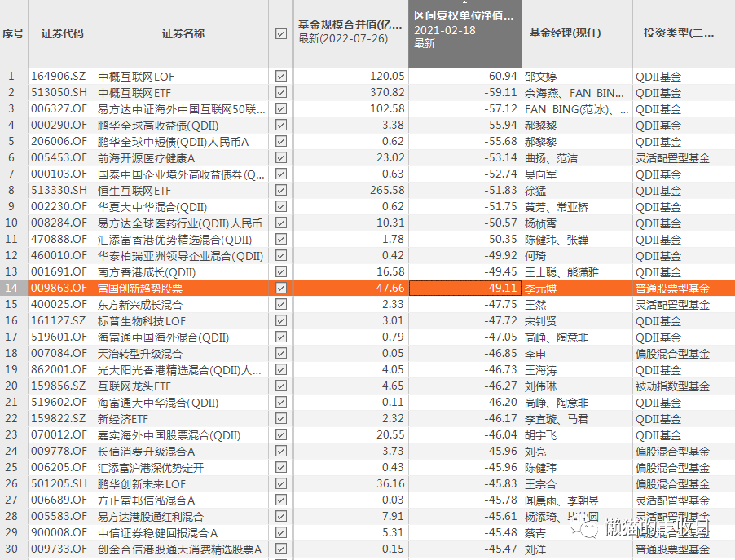735x560 pixels.
Task: Click return value -53.14
Action: pyautogui.click(x=500, y=157)
